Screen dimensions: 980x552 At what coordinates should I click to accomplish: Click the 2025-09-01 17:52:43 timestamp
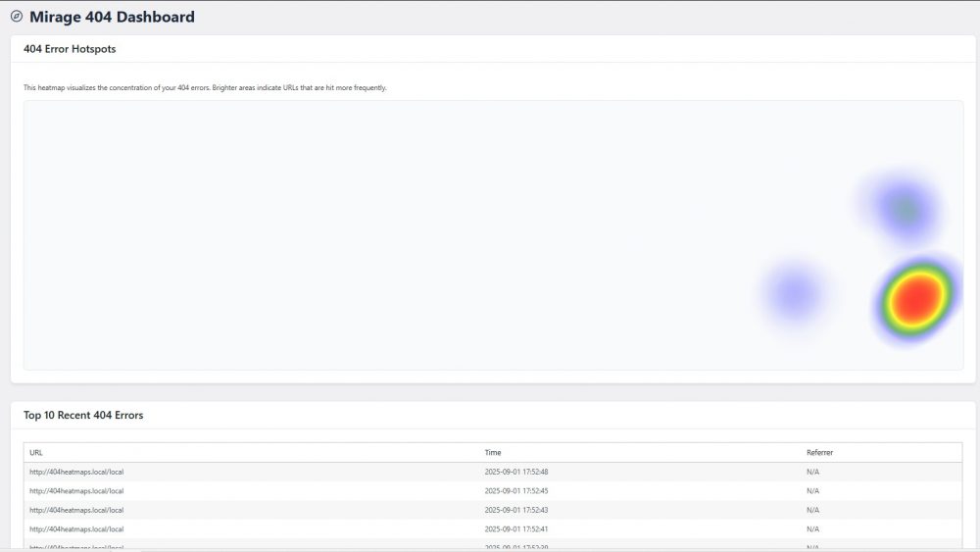pyautogui.click(x=516, y=510)
